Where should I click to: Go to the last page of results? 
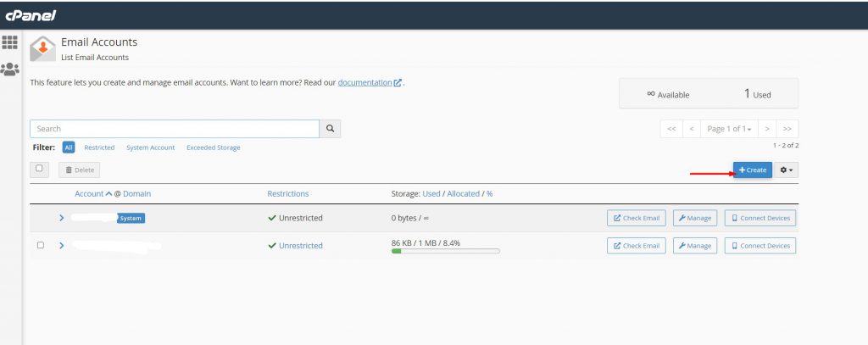[x=787, y=129]
